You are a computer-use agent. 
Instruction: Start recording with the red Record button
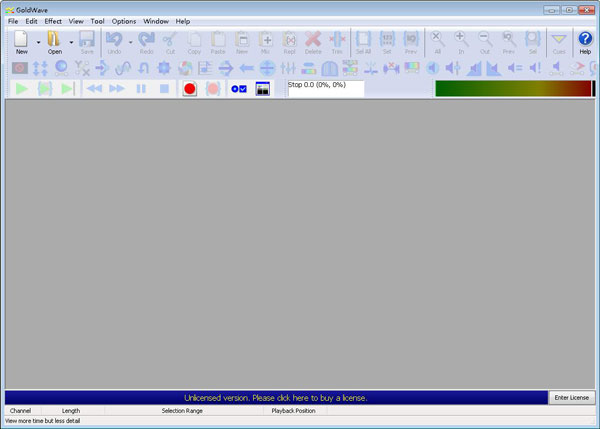pyautogui.click(x=189, y=88)
